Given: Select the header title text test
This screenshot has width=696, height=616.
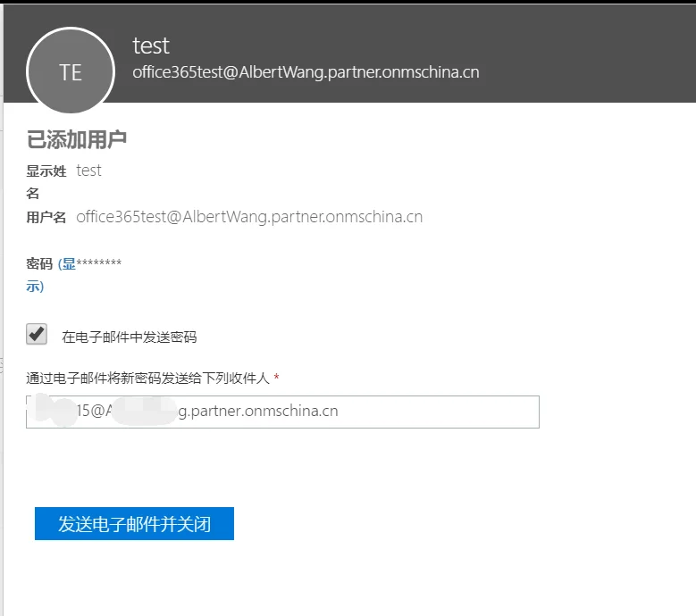Looking at the screenshot, I should pos(151,46).
